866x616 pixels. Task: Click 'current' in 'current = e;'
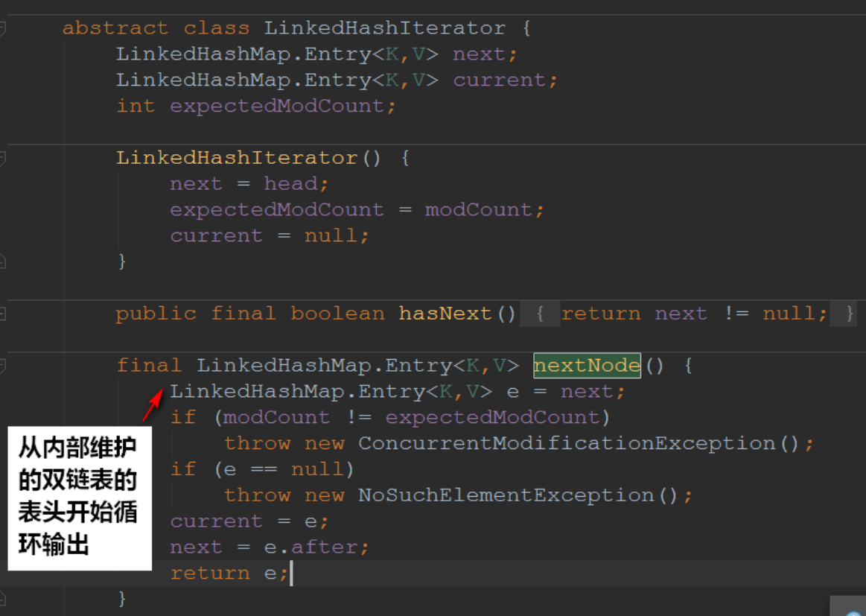point(216,521)
